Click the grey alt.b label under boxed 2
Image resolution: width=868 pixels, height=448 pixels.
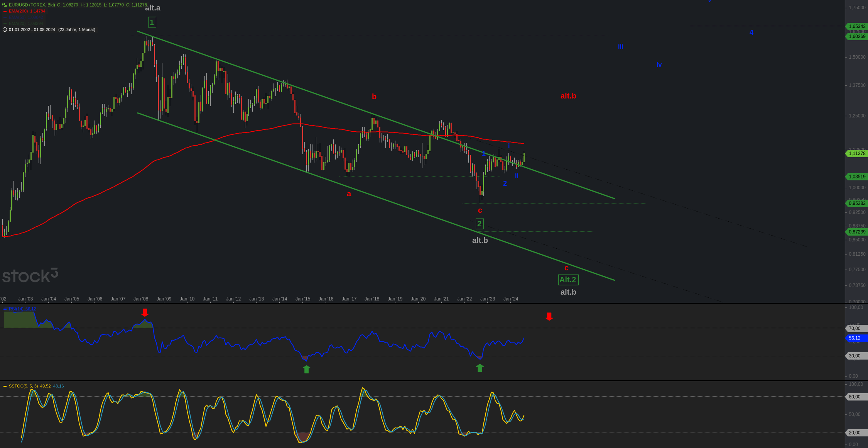point(480,240)
